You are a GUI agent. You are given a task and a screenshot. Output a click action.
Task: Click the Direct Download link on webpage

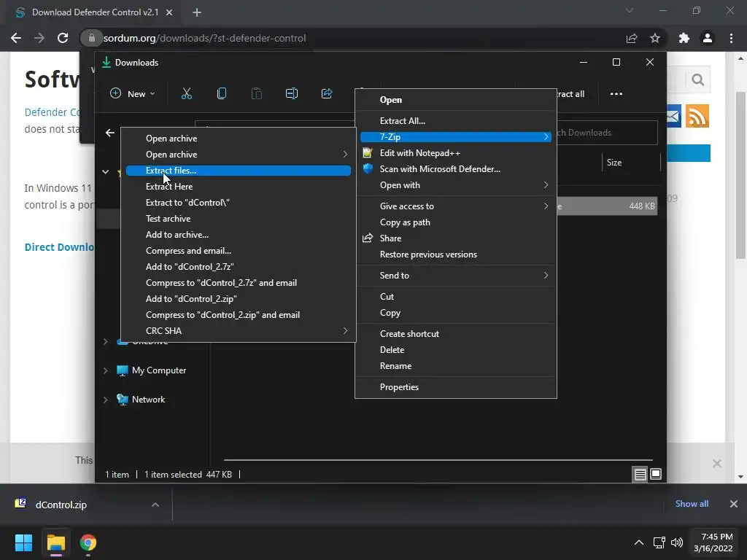coord(59,247)
